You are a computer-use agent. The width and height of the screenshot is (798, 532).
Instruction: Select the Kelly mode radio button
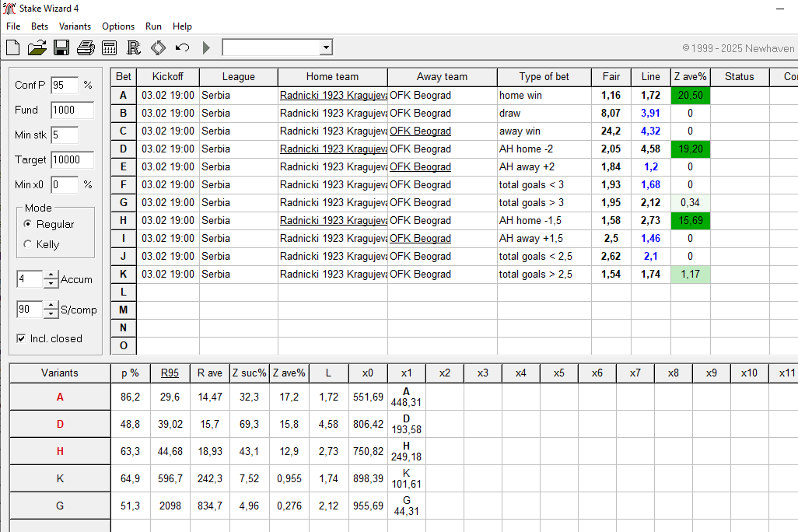pyautogui.click(x=27, y=244)
